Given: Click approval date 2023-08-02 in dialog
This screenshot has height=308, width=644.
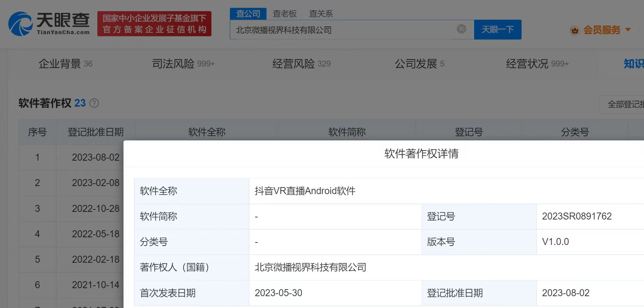Looking at the screenshot, I should point(566,293).
